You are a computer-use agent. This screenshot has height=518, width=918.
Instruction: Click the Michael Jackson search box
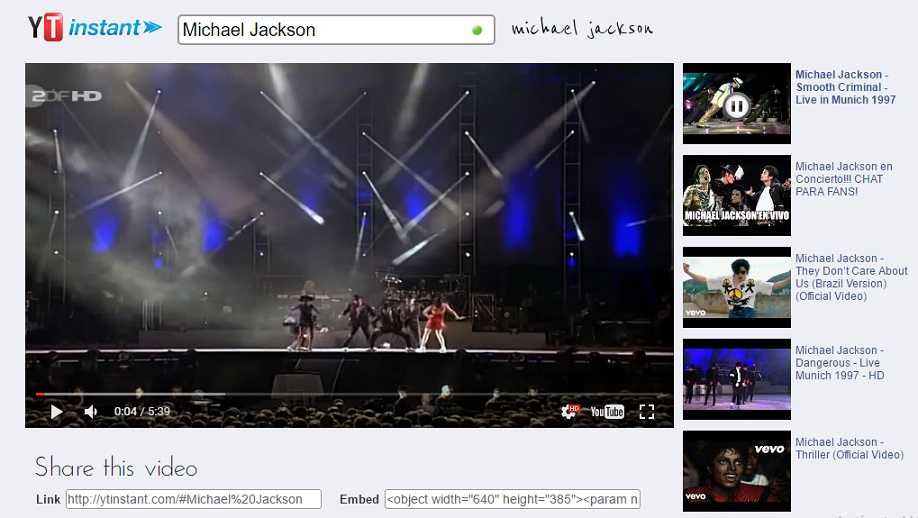[x=336, y=30]
